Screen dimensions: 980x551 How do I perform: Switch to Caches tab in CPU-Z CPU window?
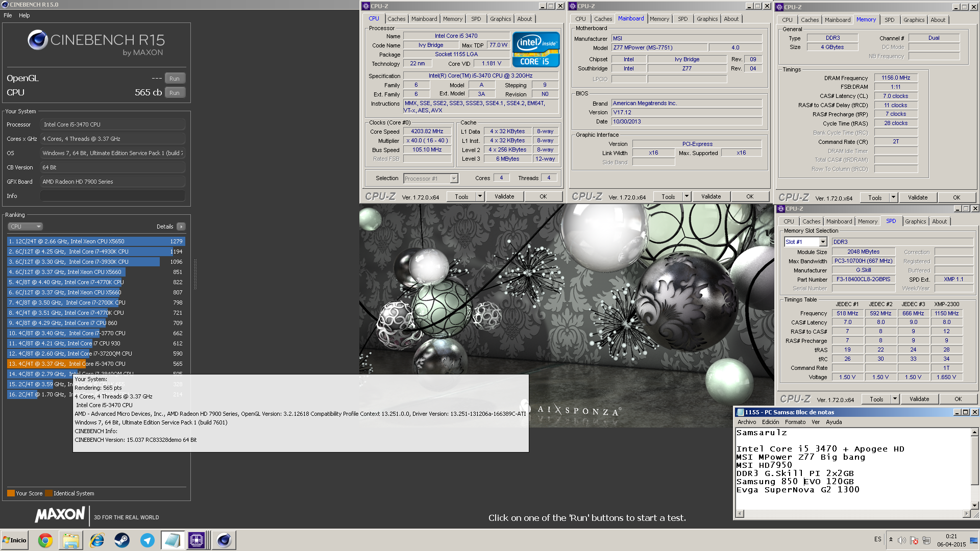point(397,19)
